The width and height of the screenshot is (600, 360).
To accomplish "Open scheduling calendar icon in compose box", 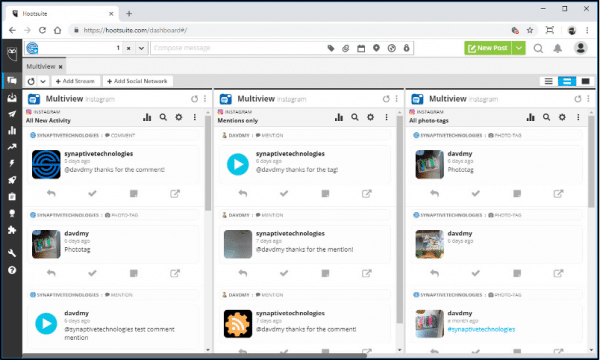I will [361, 48].
